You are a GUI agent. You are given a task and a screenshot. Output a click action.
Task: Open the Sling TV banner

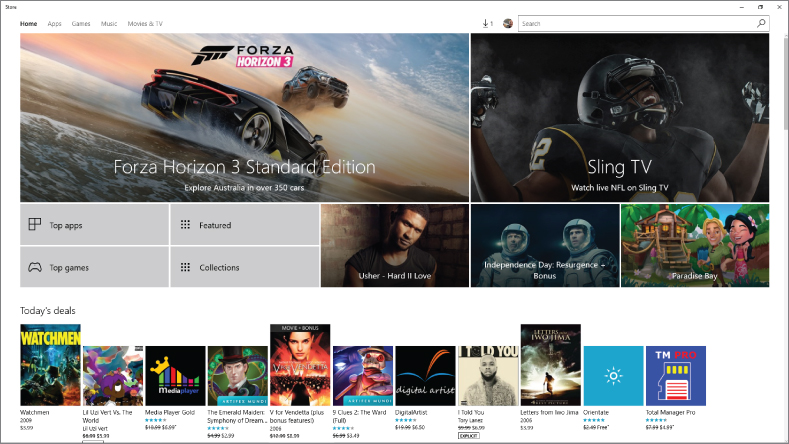coord(620,118)
